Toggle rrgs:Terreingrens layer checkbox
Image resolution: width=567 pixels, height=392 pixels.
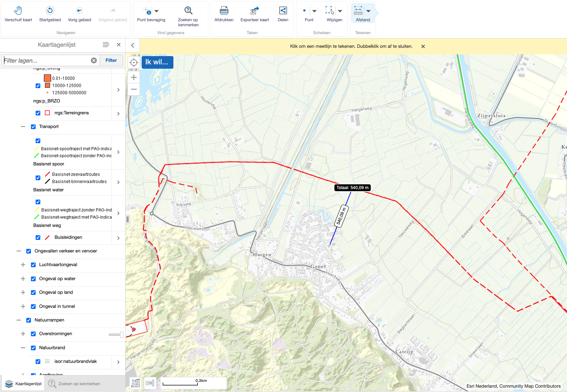(x=38, y=113)
